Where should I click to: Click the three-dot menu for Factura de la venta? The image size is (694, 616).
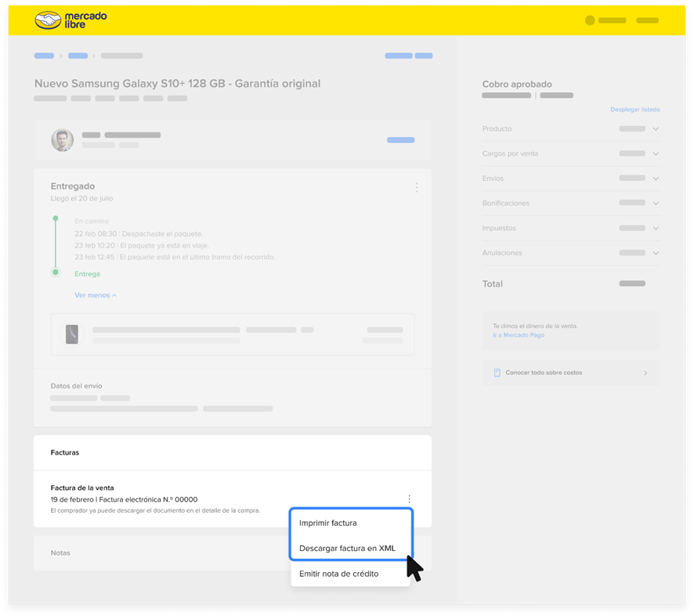(x=409, y=499)
